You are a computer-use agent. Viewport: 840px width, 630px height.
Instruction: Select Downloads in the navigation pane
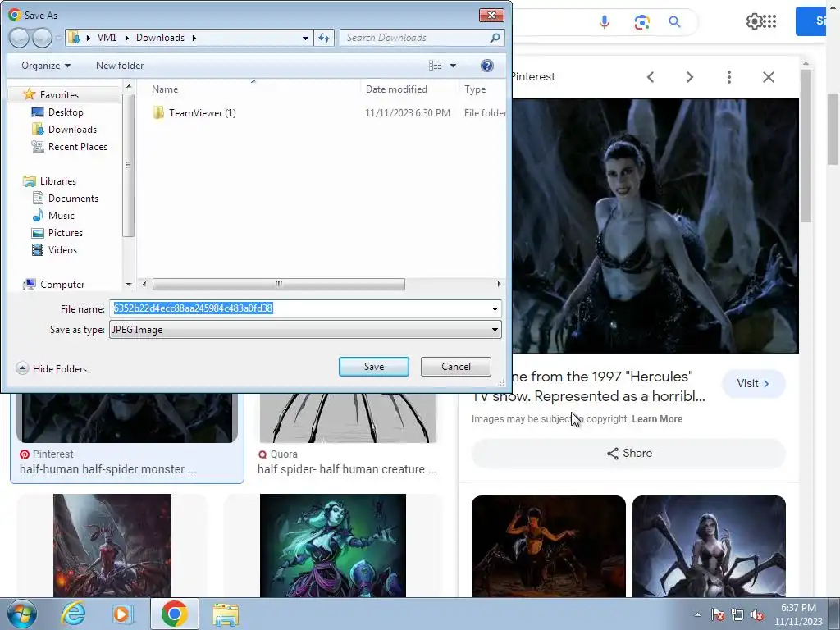click(72, 129)
